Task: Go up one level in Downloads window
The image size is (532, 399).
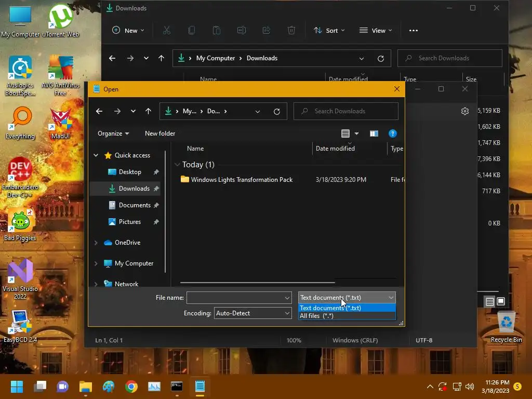Action: [161, 58]
